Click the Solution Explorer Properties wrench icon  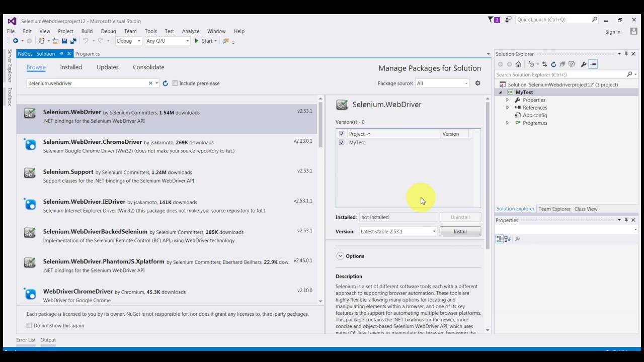pyautogui.click(x=584, y=64)
